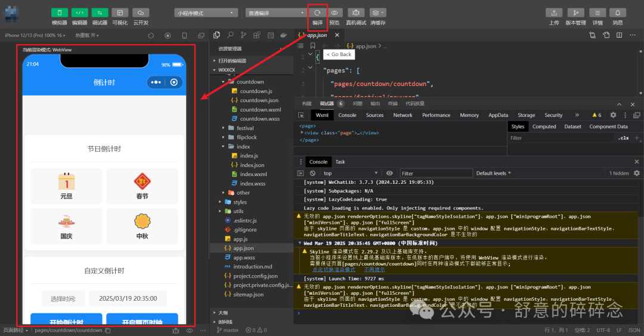
Task: Open the extensions grid icon in sidebar
Action: click(x=256, y=35)
